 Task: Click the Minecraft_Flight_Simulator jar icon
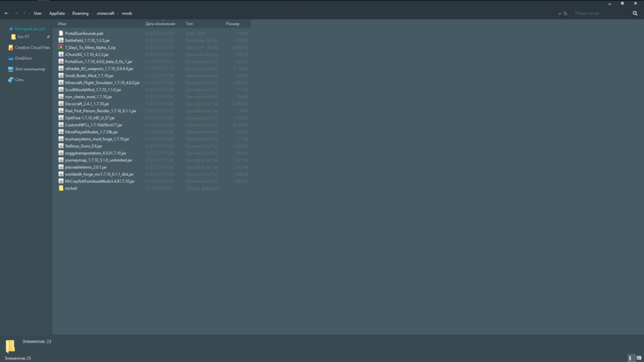[61, 82]
